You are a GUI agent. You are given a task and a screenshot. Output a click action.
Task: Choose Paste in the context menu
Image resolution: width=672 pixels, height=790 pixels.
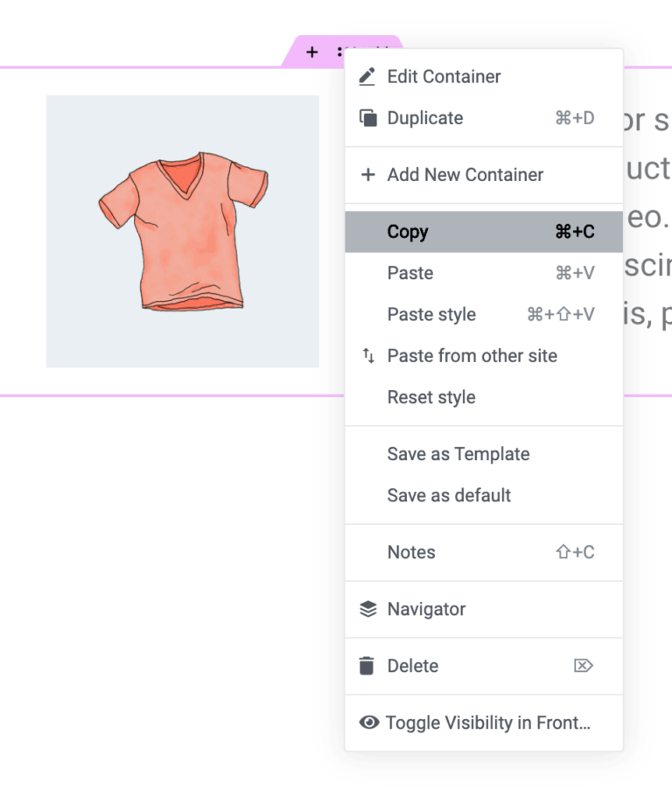410,273
